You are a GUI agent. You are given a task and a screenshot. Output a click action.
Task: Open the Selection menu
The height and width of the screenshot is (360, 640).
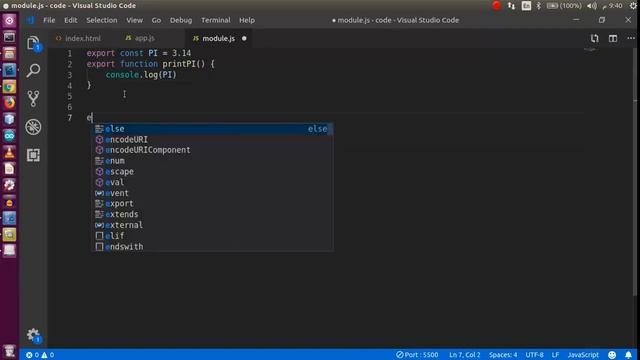[x=102, y=20]
